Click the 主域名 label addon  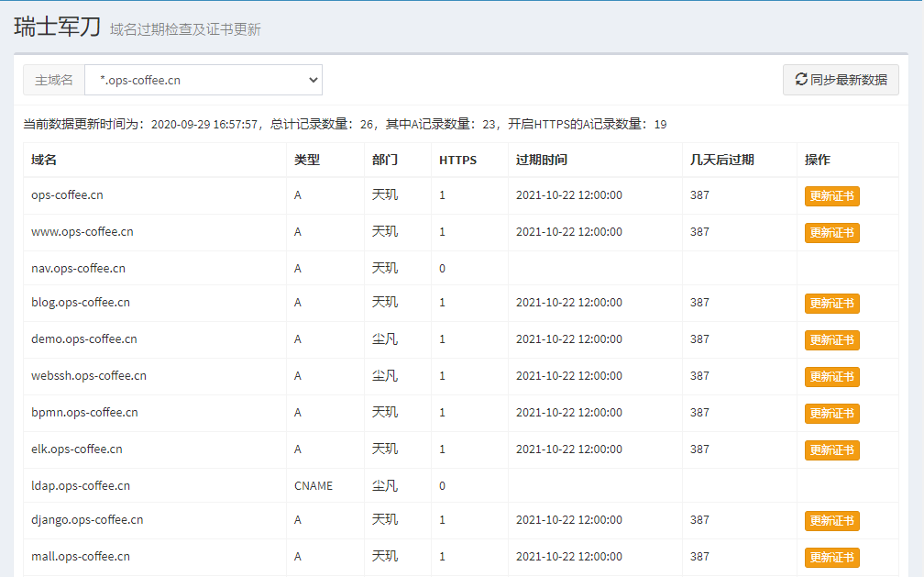click(54, 80)
